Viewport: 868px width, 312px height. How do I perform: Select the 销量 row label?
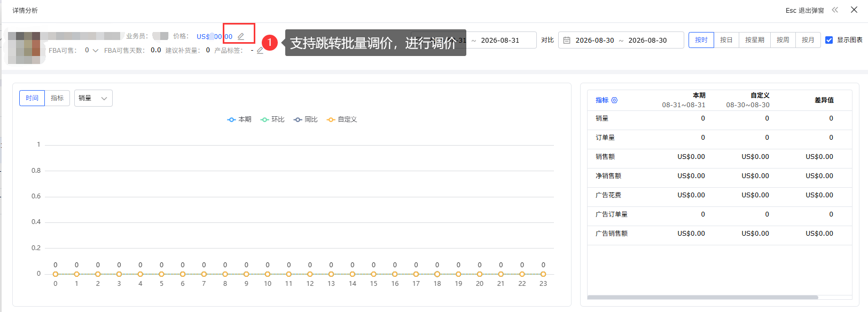click(602, 118)
